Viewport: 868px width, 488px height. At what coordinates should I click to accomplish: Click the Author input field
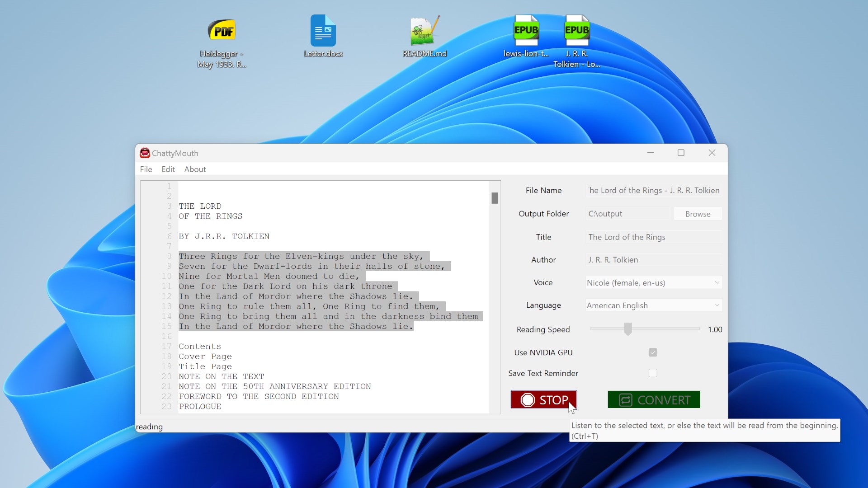click(654, 260)
